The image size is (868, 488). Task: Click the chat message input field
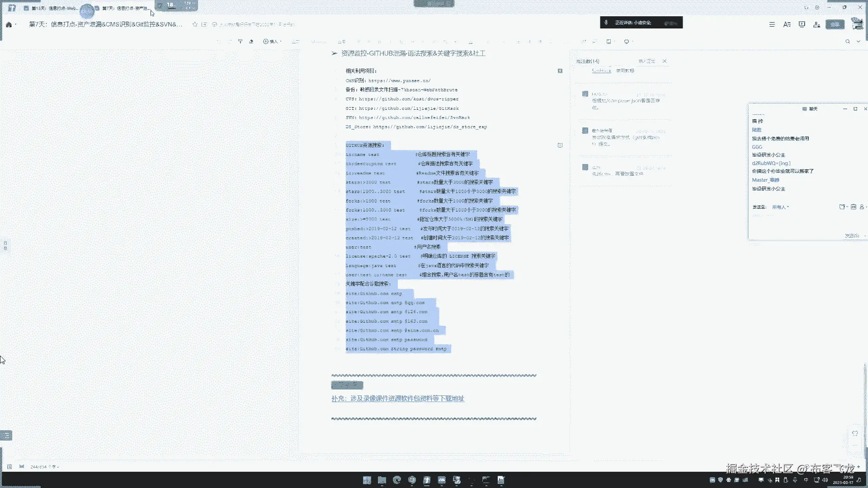[x=796, y=221]
